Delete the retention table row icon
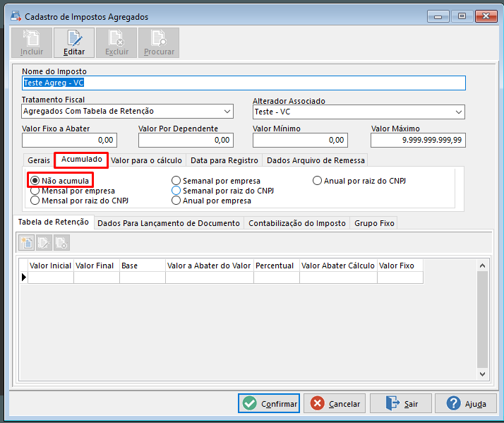The width and height of the screenshot is (504, 423). tap(61, 242)
